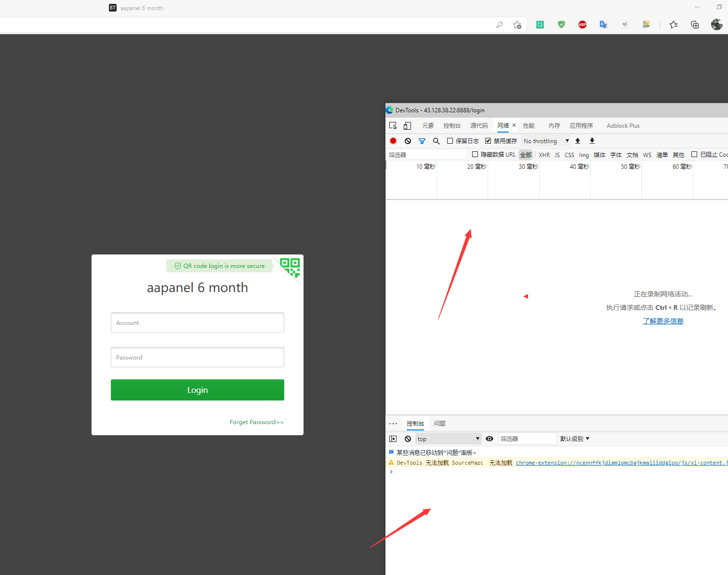Click the QR code login is more secure banner

point(219,266)
